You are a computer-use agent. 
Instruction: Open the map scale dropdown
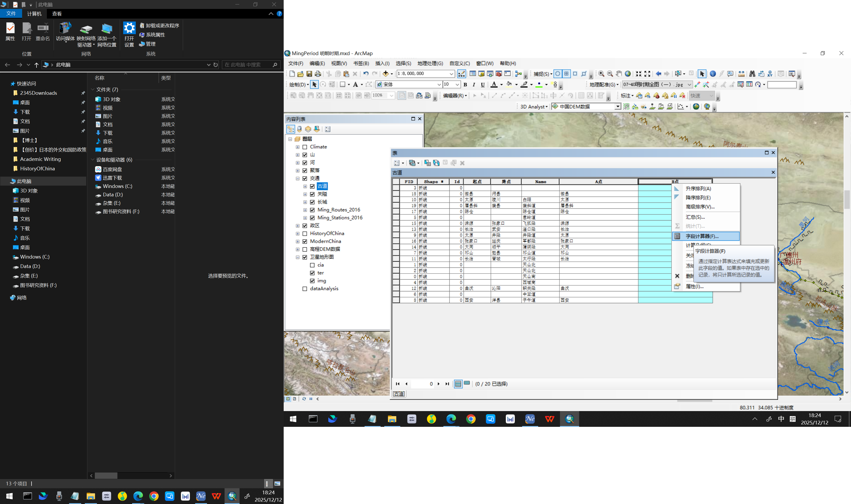tap(452, 74)
